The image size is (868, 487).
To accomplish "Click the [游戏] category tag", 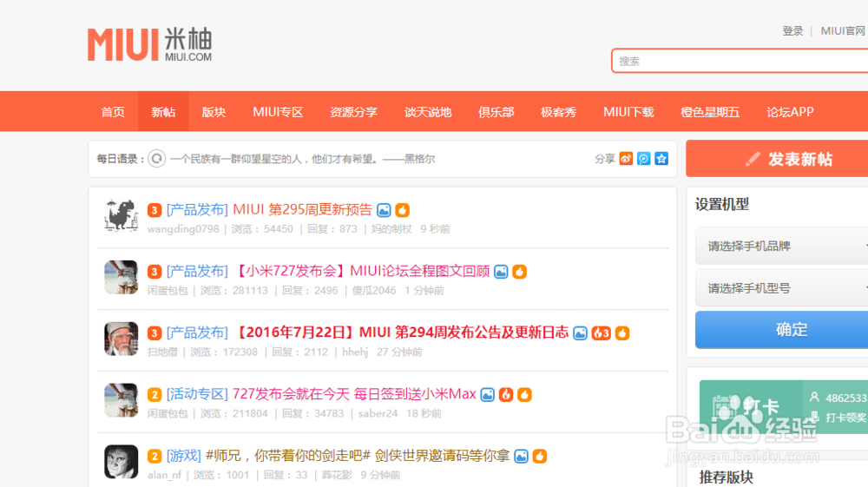I will (184, 456).
